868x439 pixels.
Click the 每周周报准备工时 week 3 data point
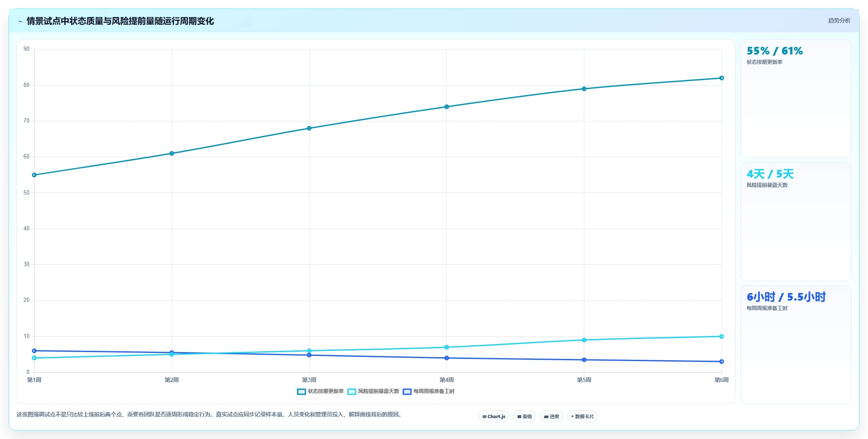click(309, 355)
